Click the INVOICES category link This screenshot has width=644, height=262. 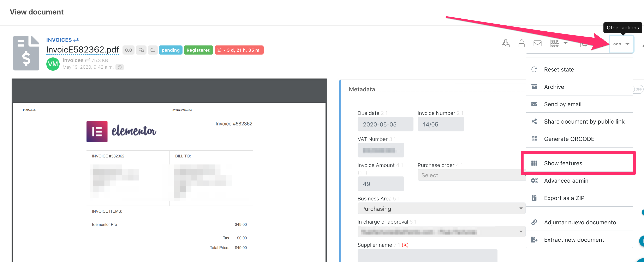[59, 40]
